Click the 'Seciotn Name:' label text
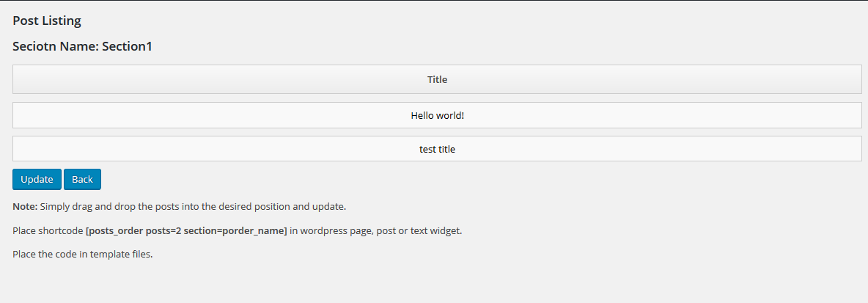The height and width of the screenshot is (303, 868). pos(55,46)
